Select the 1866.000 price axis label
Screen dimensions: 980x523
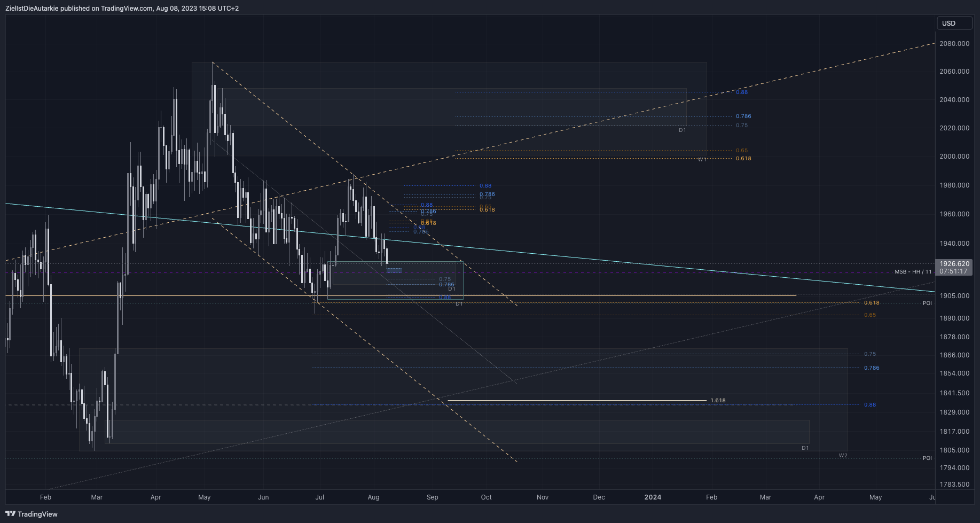(x=954, y=355)
